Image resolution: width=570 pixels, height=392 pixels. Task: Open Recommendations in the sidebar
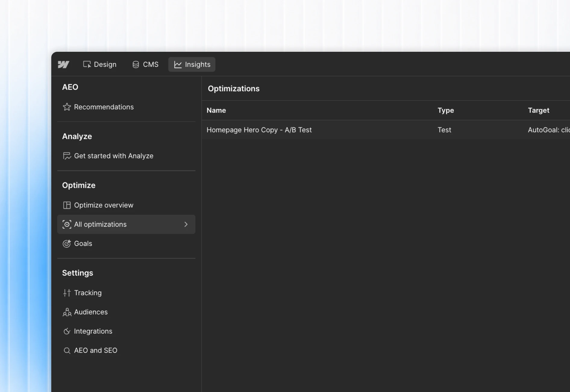126,107
